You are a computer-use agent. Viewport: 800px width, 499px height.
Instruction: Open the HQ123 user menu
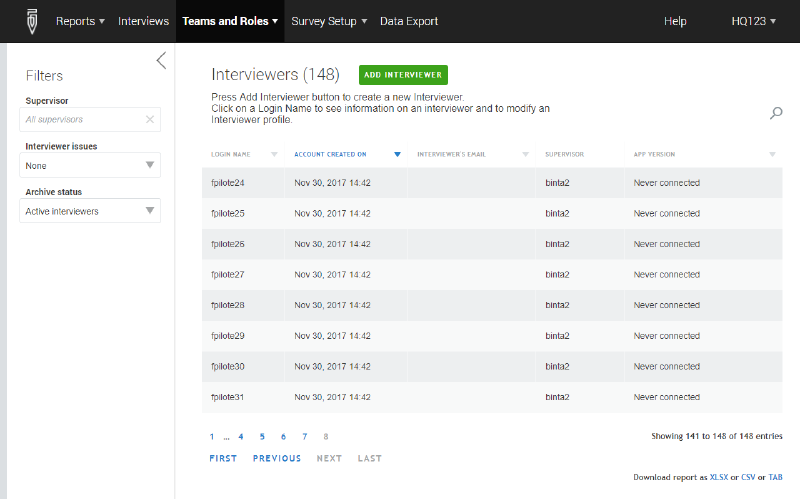[x=753, y=21]
